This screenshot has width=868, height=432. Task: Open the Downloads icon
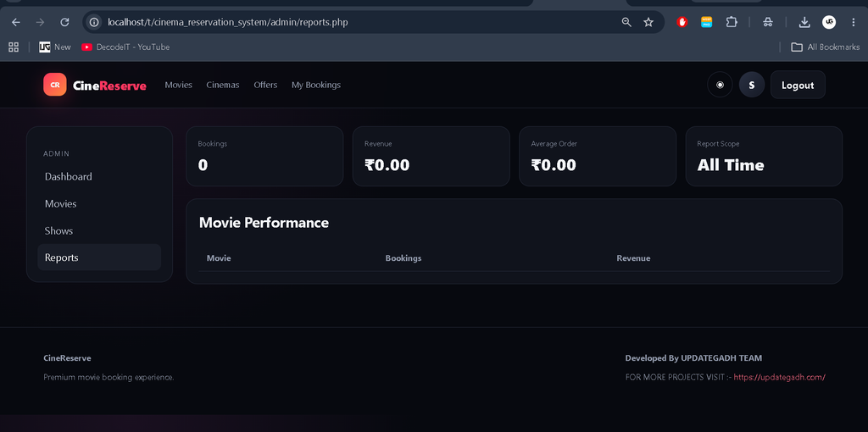tap(804, 22)
